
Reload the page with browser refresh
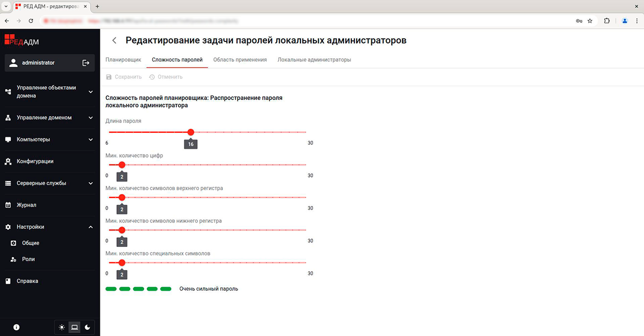pos(31,20)
